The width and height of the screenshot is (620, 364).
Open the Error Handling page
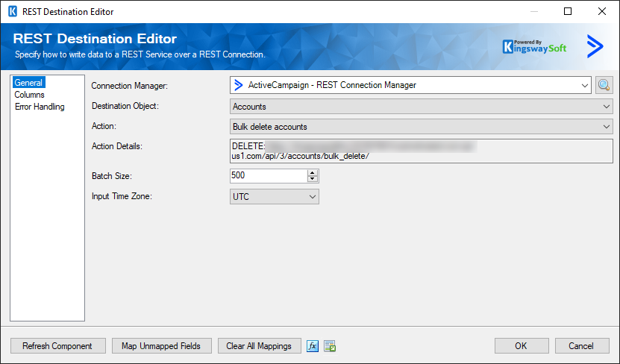(x=40, y=107)
